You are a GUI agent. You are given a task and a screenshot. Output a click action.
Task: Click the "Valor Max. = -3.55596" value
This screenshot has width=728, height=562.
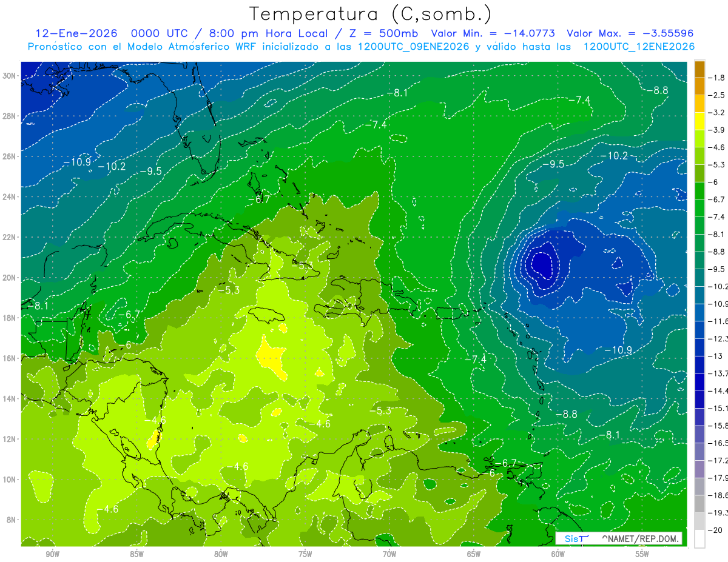pyautogui.click(x=630, y=33)
